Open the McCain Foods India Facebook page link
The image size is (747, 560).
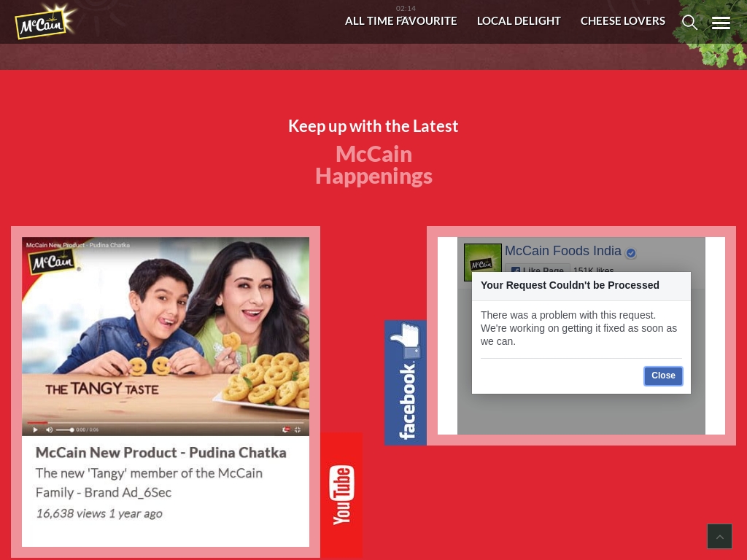(x=563, y=251)
